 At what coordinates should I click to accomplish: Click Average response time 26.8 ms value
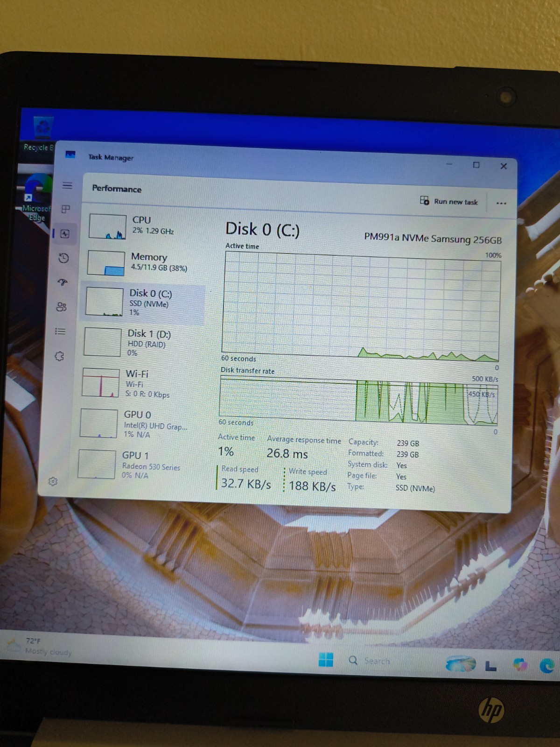click(287, 453)
